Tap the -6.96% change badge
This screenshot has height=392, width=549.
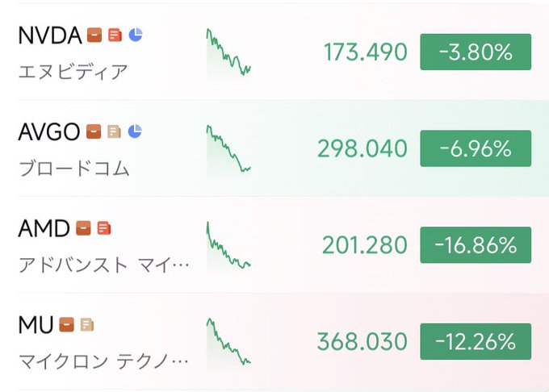(476, 149)
